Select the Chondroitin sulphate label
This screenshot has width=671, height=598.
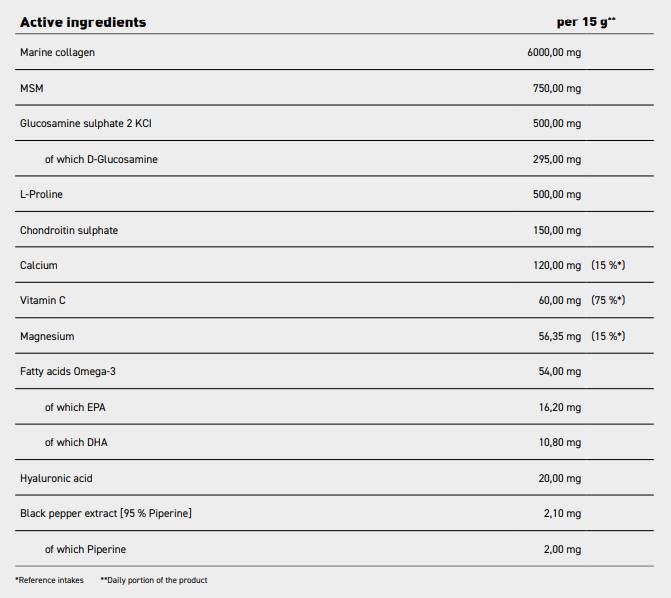tap(69, 230)
